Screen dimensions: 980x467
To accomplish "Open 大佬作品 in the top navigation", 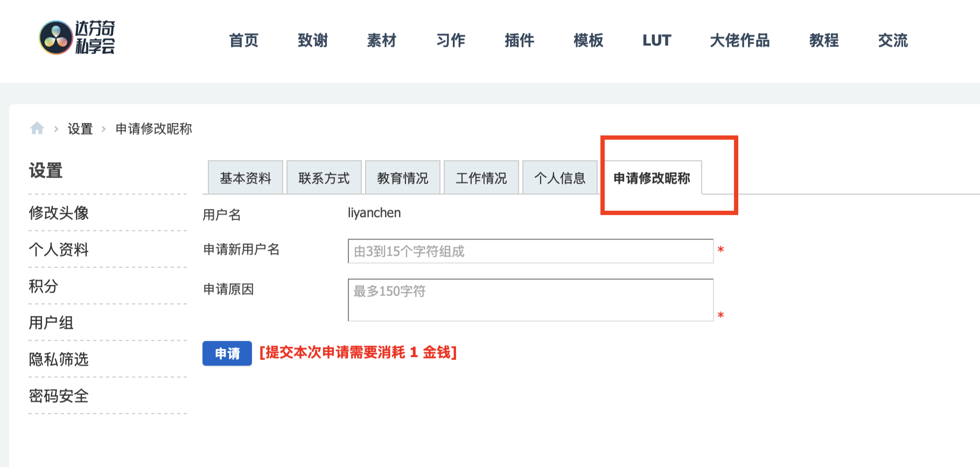I will coord(739,40).
